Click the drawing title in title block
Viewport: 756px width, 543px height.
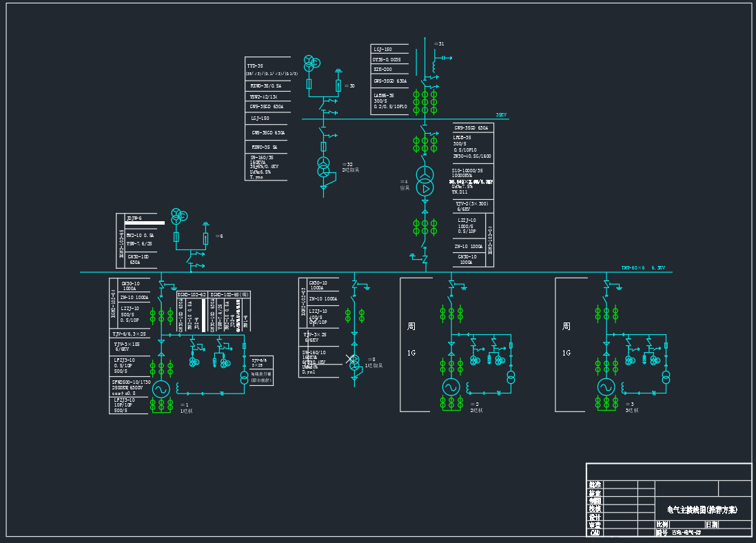(702, 510)
